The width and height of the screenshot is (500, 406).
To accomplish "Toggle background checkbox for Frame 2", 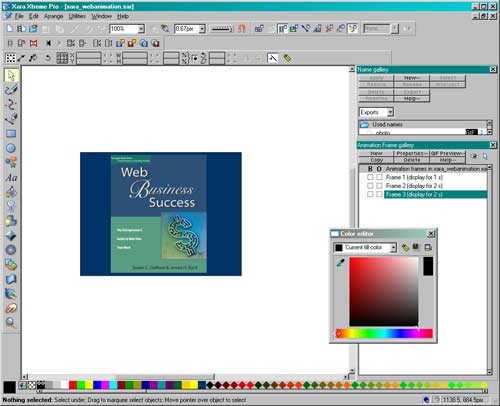I will [x=370, y=185].
